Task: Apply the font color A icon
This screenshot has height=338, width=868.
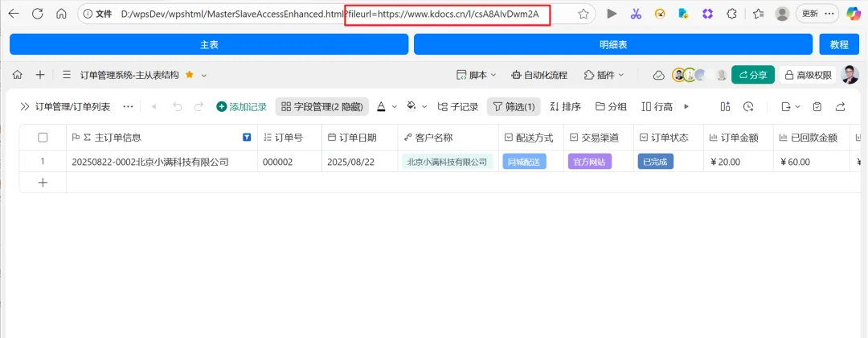Action: 381,106
